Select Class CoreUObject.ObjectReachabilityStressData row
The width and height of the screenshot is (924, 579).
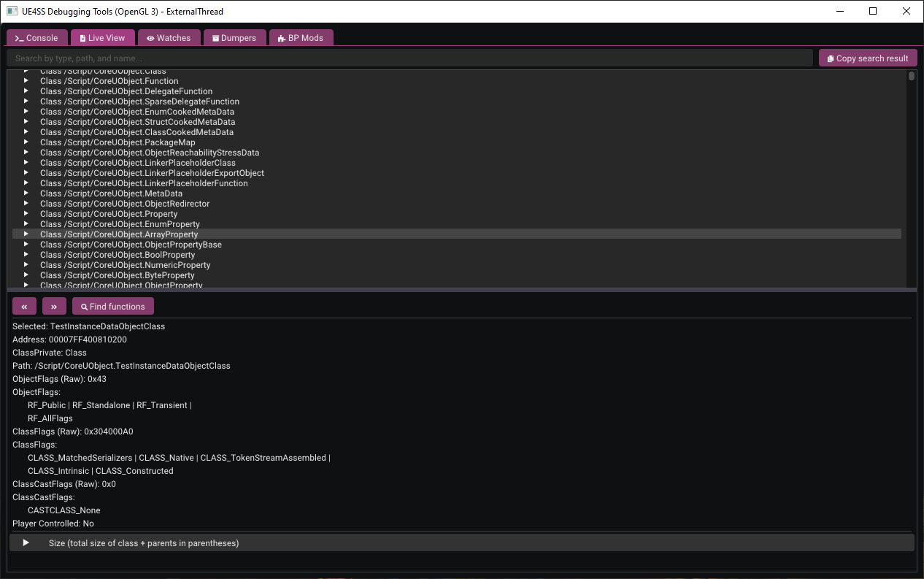[457, 153]
